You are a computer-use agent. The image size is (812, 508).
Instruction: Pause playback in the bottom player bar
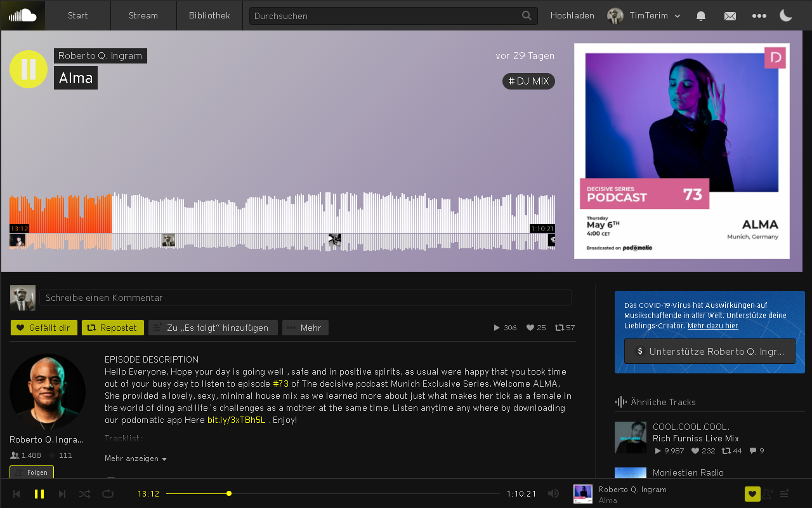click(39, 493)
